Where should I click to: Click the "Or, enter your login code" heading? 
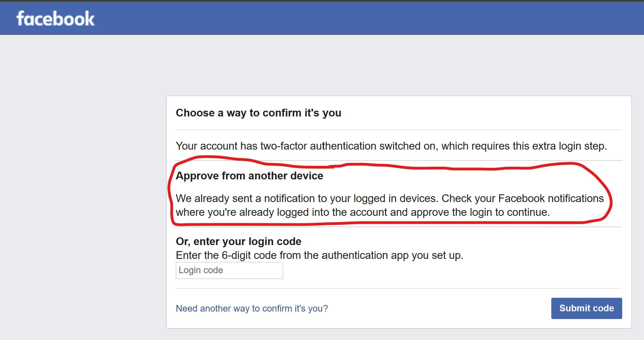click(238, 241)
